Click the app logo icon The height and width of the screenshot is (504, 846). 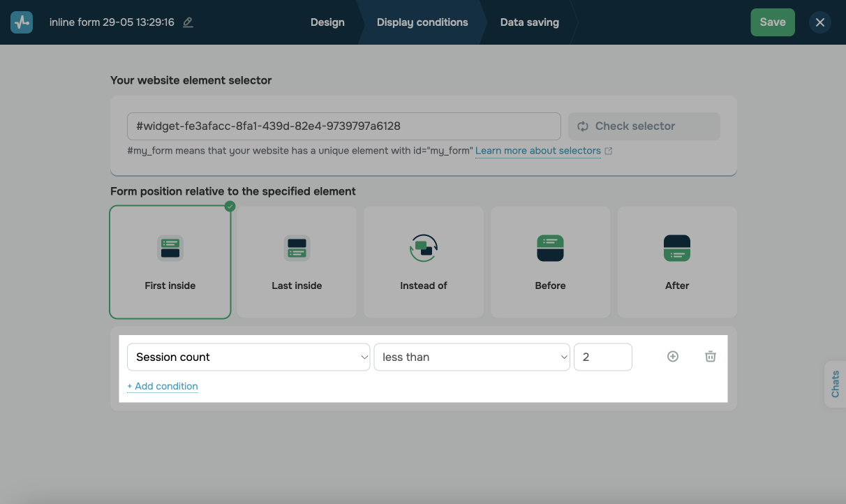22,22
